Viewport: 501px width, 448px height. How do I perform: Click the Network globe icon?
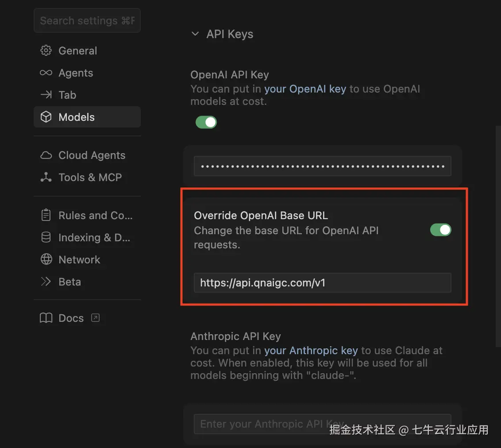tap(46, 259)
